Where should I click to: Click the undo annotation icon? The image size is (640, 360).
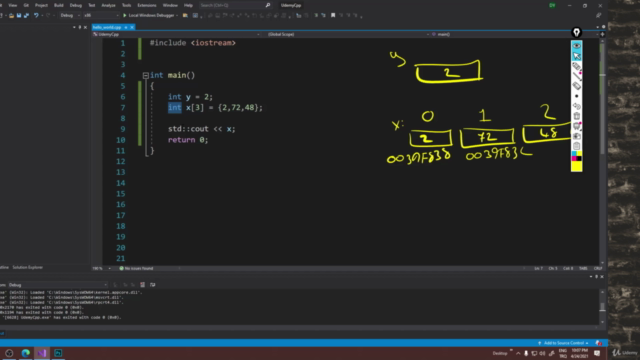(x=576, y=106)
